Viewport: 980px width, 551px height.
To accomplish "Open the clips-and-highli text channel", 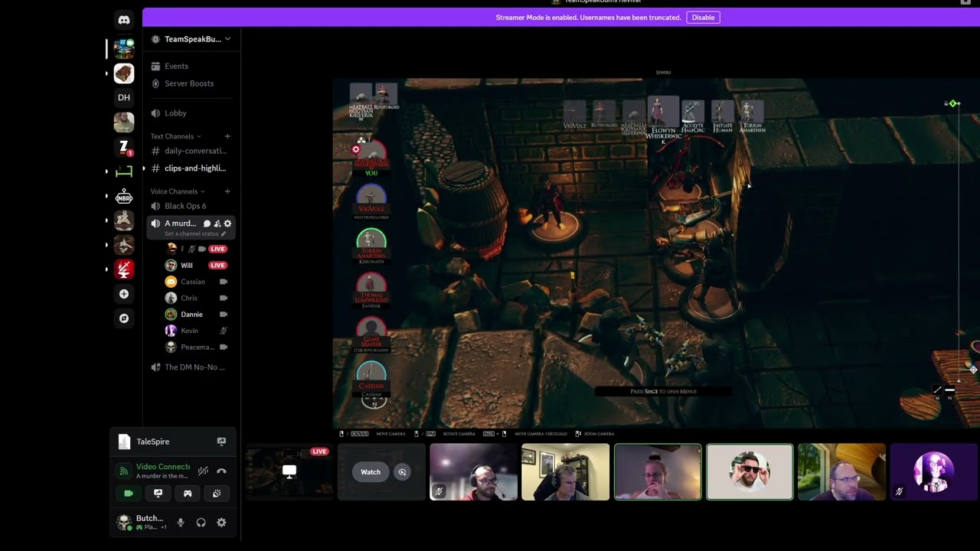I will tap(191, 168).
